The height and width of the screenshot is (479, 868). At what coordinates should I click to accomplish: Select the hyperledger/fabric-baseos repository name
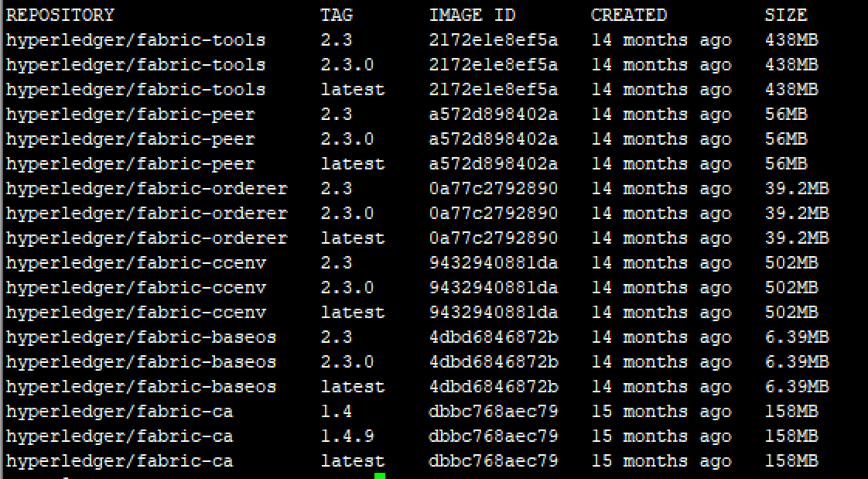coord(136,337)
